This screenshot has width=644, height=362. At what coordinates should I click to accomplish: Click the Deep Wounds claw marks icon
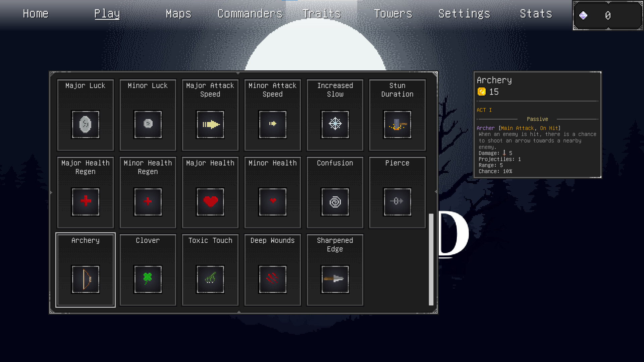272,280
